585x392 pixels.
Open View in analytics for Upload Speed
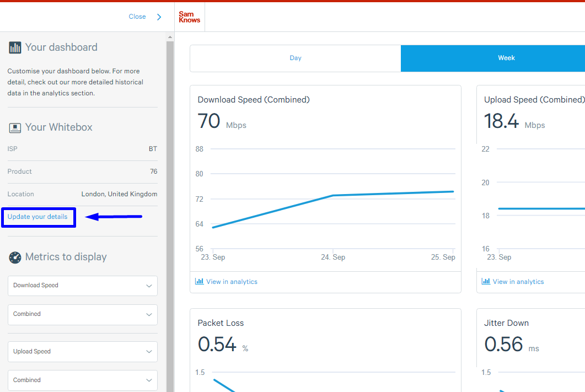[518, 282]
